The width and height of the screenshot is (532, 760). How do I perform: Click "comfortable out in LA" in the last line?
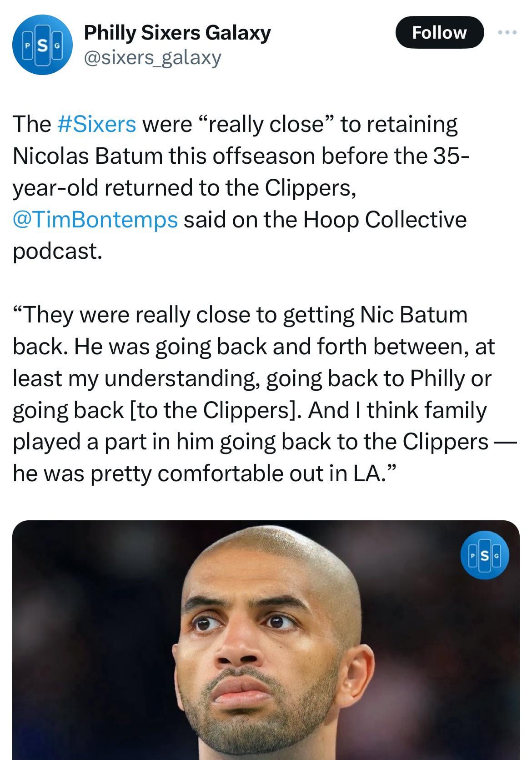(x=267, y=473)
